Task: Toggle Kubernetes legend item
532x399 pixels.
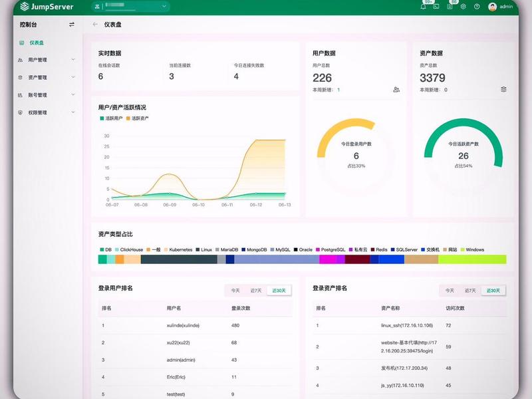Action: (178, 250)
